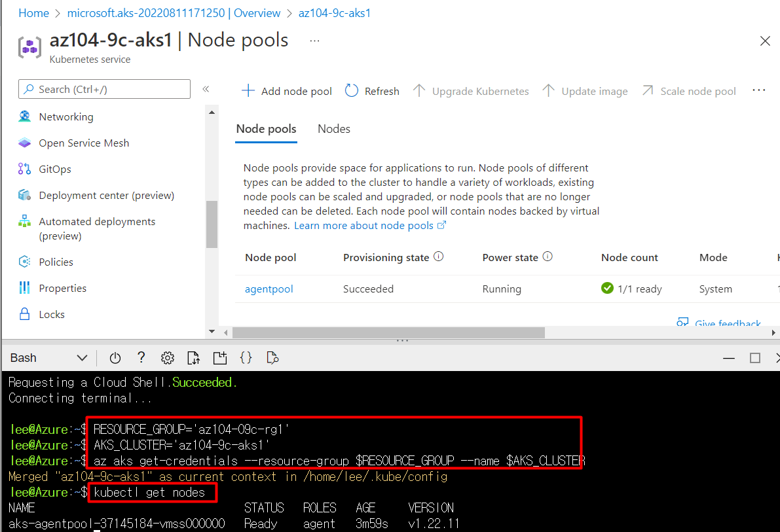Collapse the sidebar with double chevron
The image size is (780, 532).
click(206, 89)
